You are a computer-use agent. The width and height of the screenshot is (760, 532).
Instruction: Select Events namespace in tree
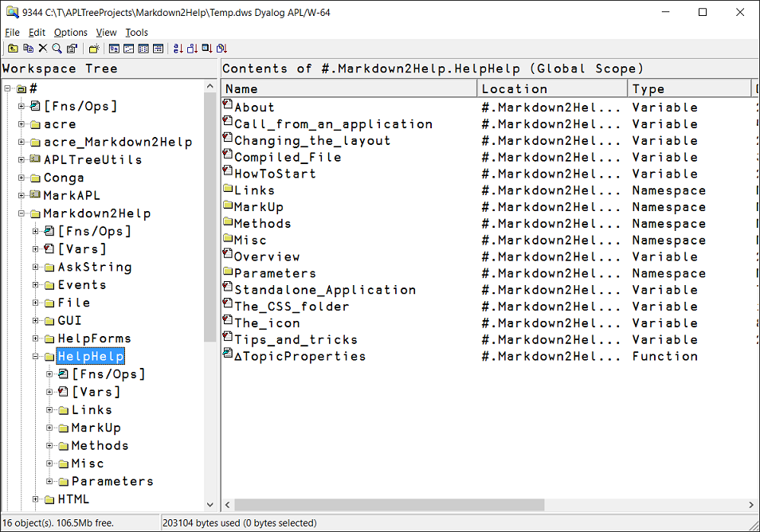[x=82, y=285]
